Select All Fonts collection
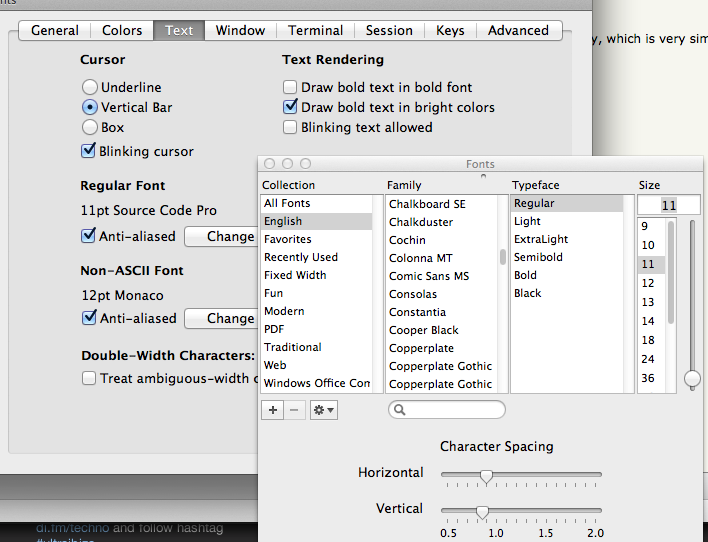This screenshot has width=708, height=542. click(x=316, y=203)
